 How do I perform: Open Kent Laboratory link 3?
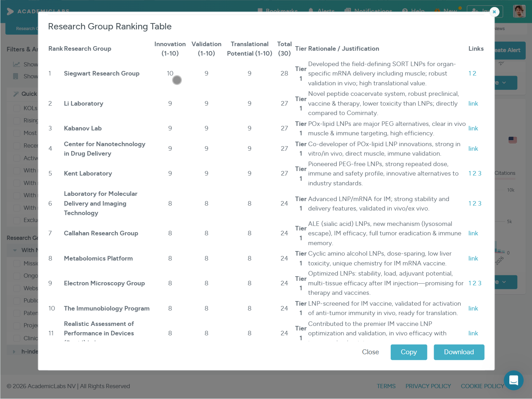[480, 173]
